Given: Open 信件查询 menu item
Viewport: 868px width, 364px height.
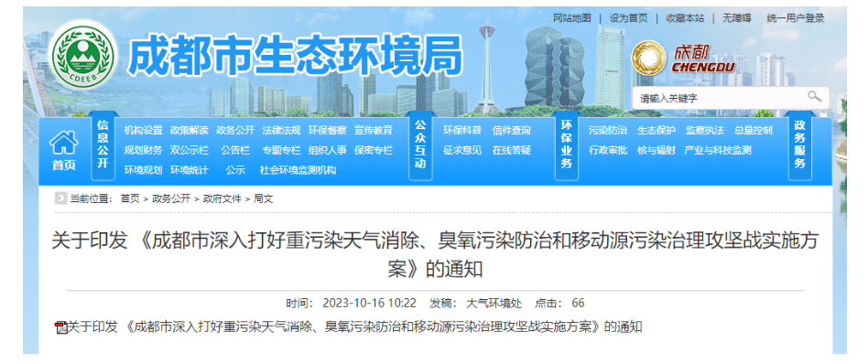Looking at the screenshot, I should tap(512, 131).
